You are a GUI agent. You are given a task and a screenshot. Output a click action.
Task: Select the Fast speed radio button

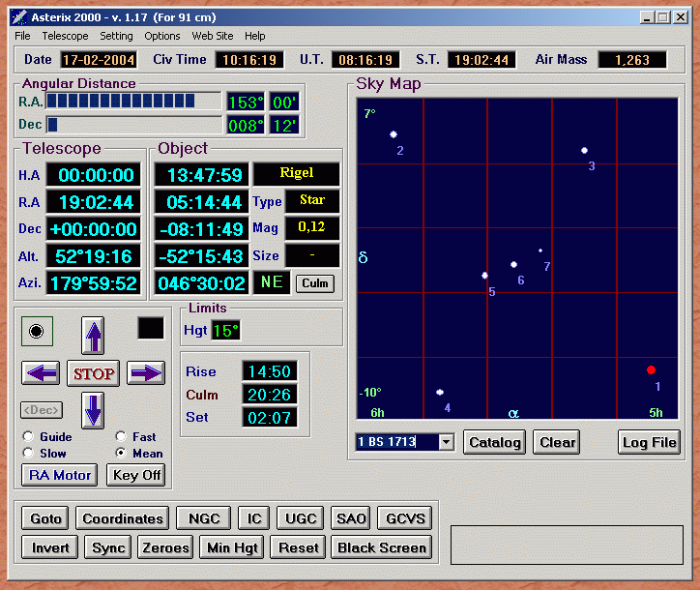click(x=121, y=436)
